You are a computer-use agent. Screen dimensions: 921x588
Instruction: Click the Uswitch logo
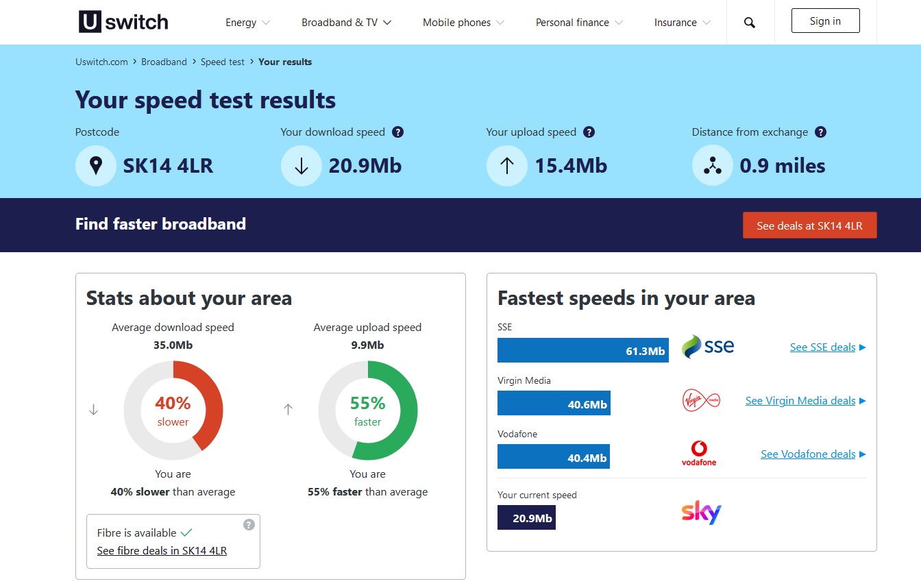point(122,21)
